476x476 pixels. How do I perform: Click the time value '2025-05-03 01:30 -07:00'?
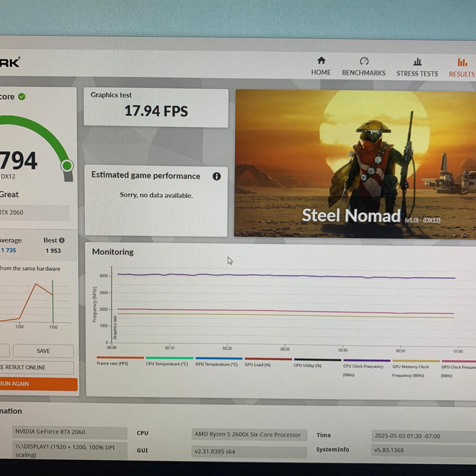[423, 436]
